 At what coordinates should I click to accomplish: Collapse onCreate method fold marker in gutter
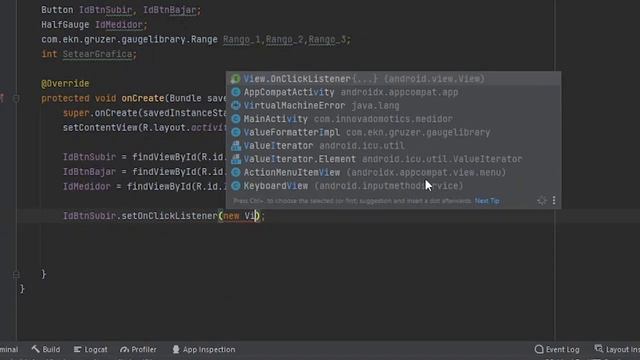(x=16, y=98)
